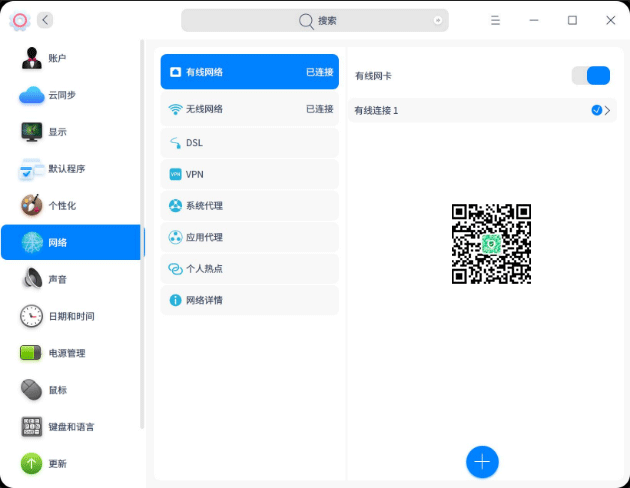Click 已连接 status on 无线网络 row

point(319,109)
